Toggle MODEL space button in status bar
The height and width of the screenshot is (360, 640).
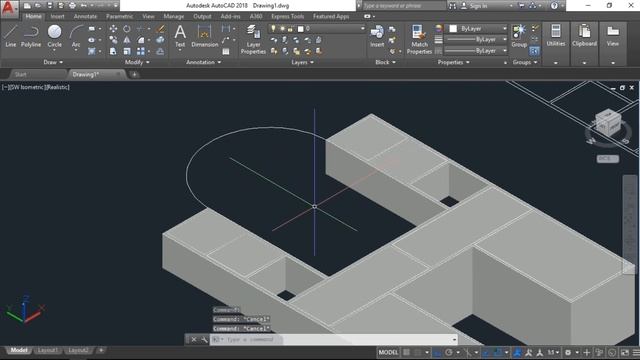pos(388,352)
